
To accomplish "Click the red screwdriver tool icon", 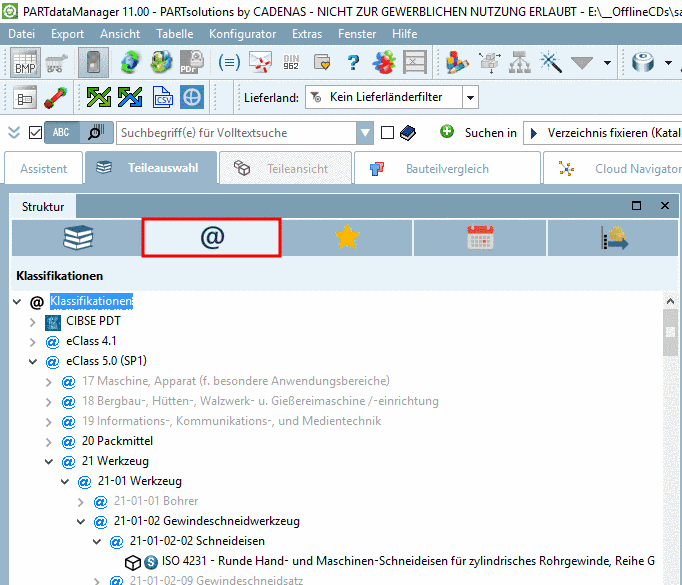I will (x=55, y=97).
